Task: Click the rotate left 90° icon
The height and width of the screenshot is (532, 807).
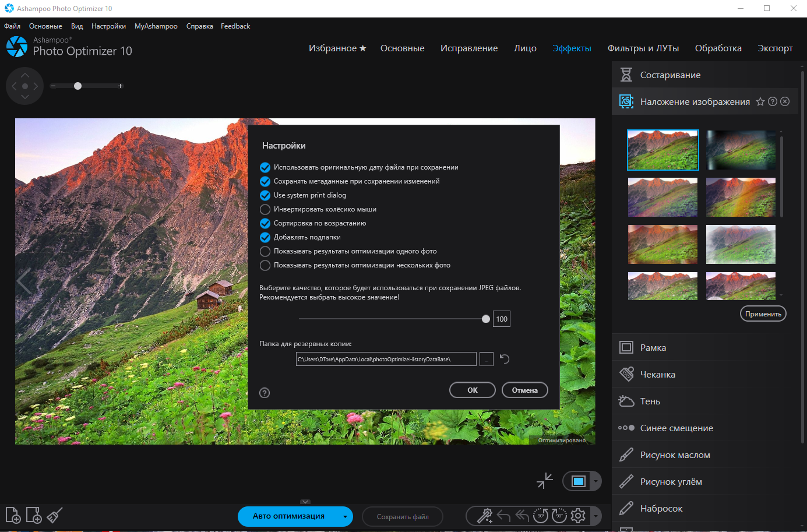Action: 541,516
